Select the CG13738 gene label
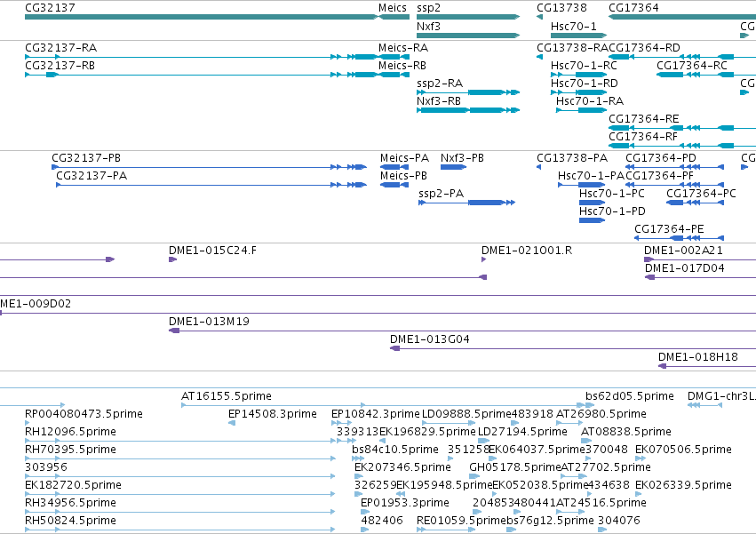Image resolution: width=756 pixels, height=534 pixels. (561, 8)
